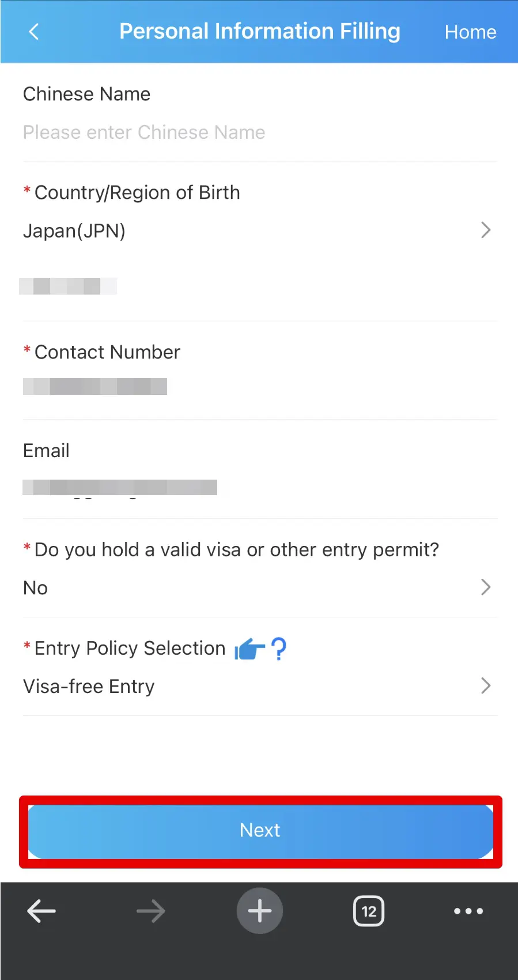Click the browser forward arrow
This screenshot has height=980, width=518.
pyautogui.click(x=150, y=911)
